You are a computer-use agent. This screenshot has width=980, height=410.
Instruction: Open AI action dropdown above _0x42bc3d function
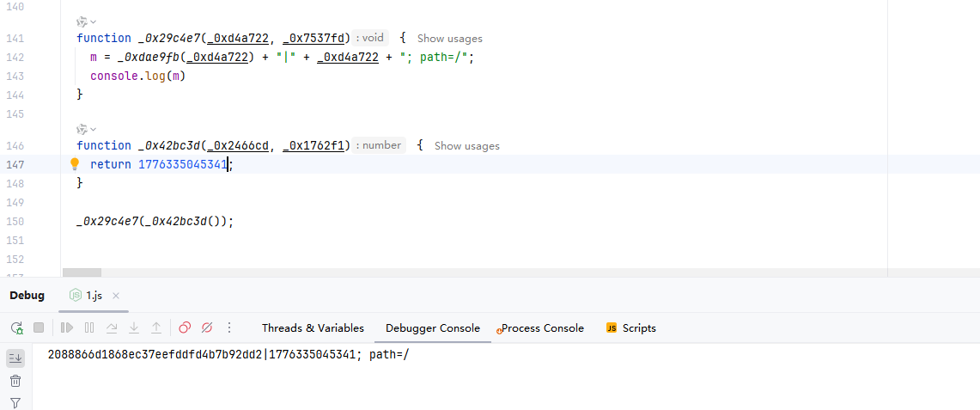(x=86, y=130)
